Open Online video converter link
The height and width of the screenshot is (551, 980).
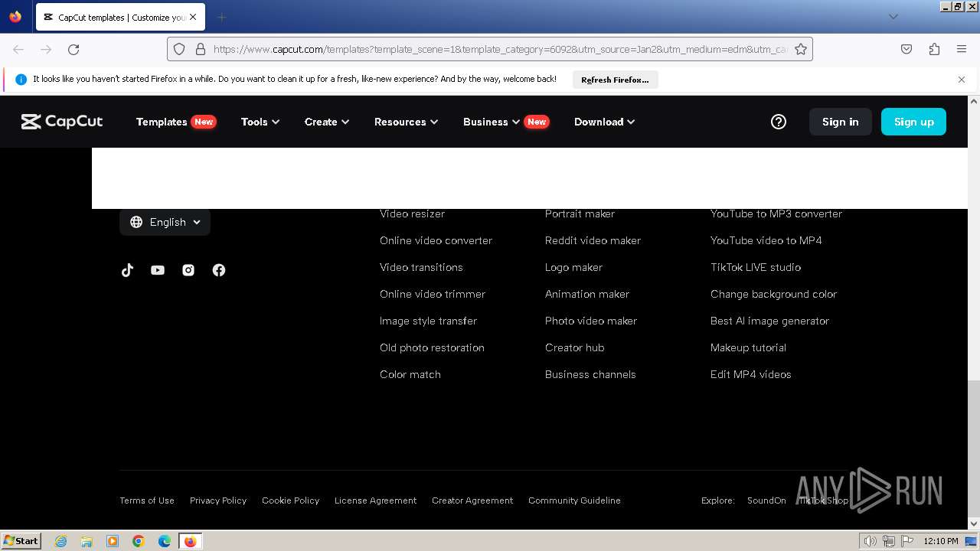click(x=436, y=240)
